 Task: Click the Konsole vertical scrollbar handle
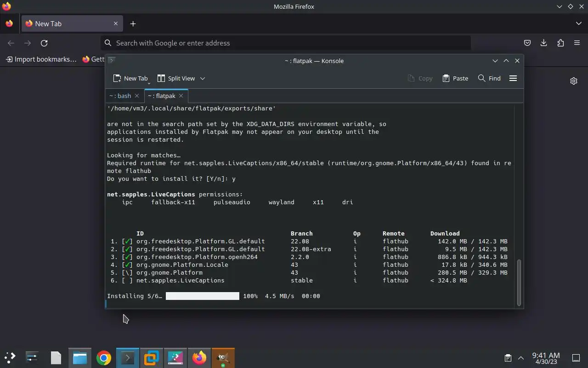tap(519, 282)
